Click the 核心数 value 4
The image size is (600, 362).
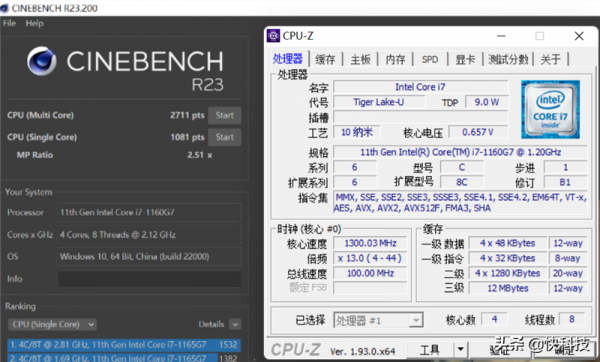coord(494,319)
